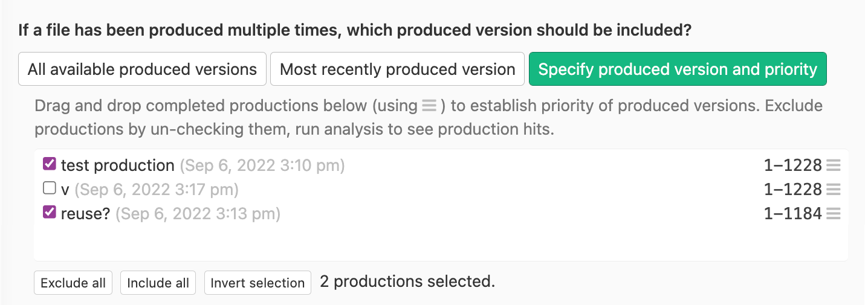Choose Most recently produced version option
The height and width of the screenshot is (305, 868).
pyautogui.click(x=397, y=69)
